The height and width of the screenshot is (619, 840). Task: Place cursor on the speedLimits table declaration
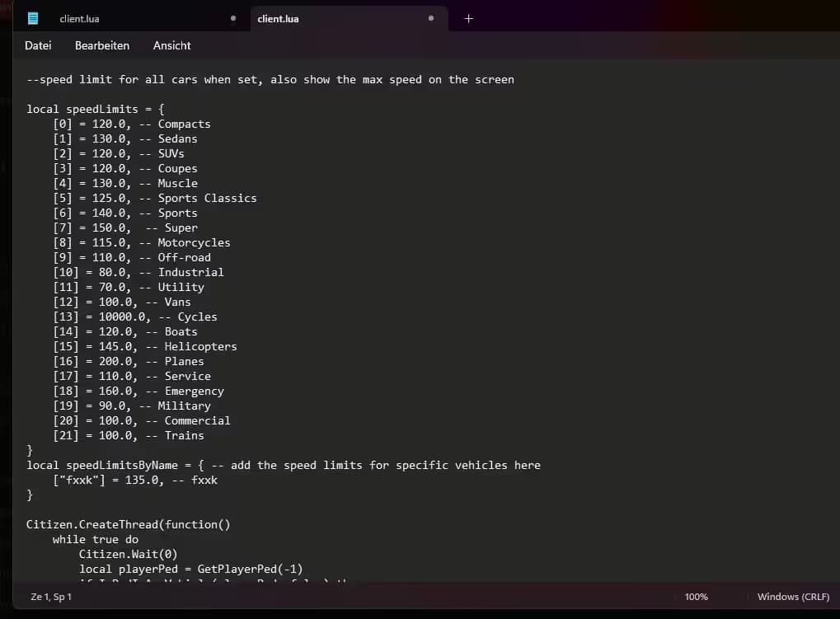point(94,108)
